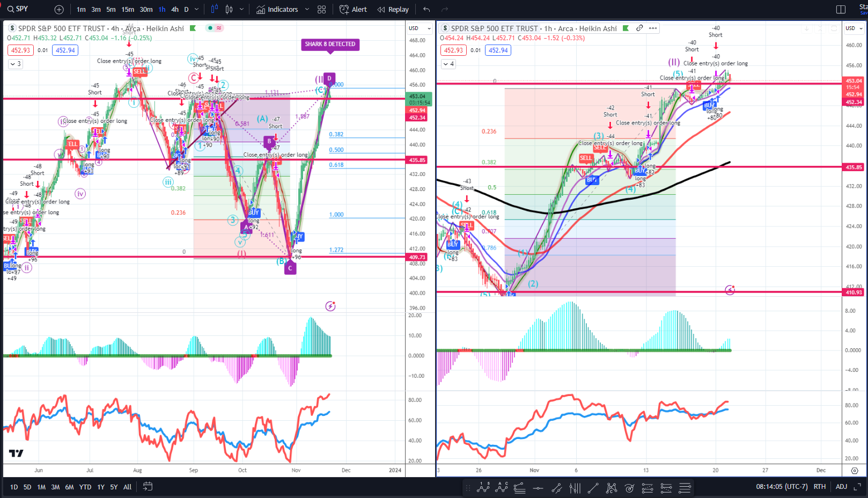The height and width of the screenshot is (498, 868).
Task: Expand the 3 indicators legend on 4h chart
Action: pyautogui.click(x=16, y=64)
